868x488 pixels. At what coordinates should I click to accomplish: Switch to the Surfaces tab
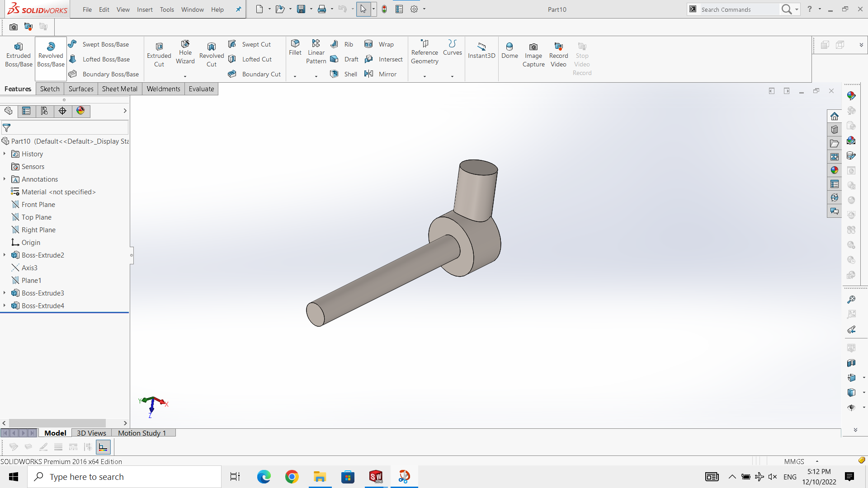pos(81,89)
